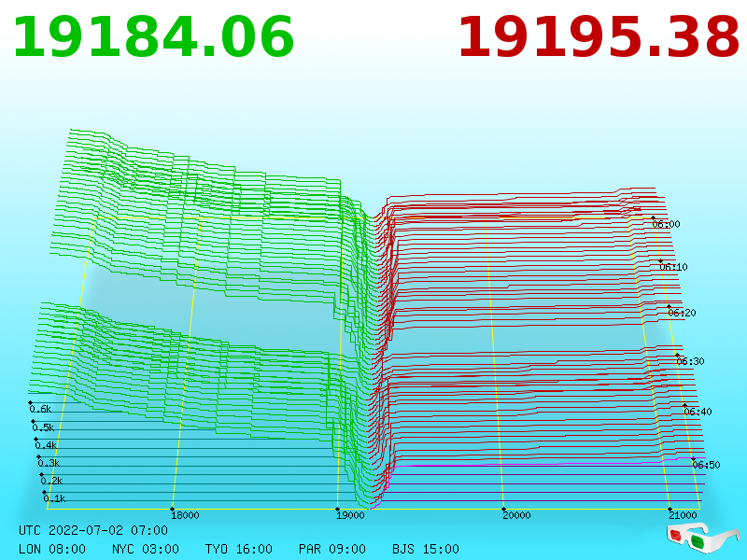Select the red ask price 19195.38
The image size is (747, 560).
[599, 37]
